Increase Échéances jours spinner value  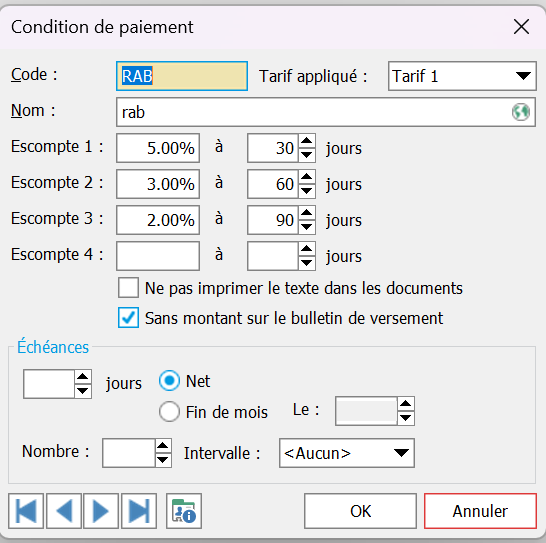[x=83, y=377]
